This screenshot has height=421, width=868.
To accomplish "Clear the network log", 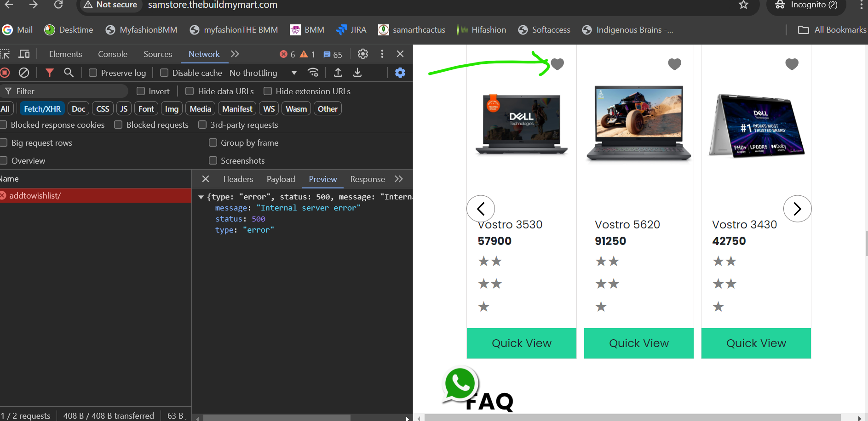I will point(24,73).
